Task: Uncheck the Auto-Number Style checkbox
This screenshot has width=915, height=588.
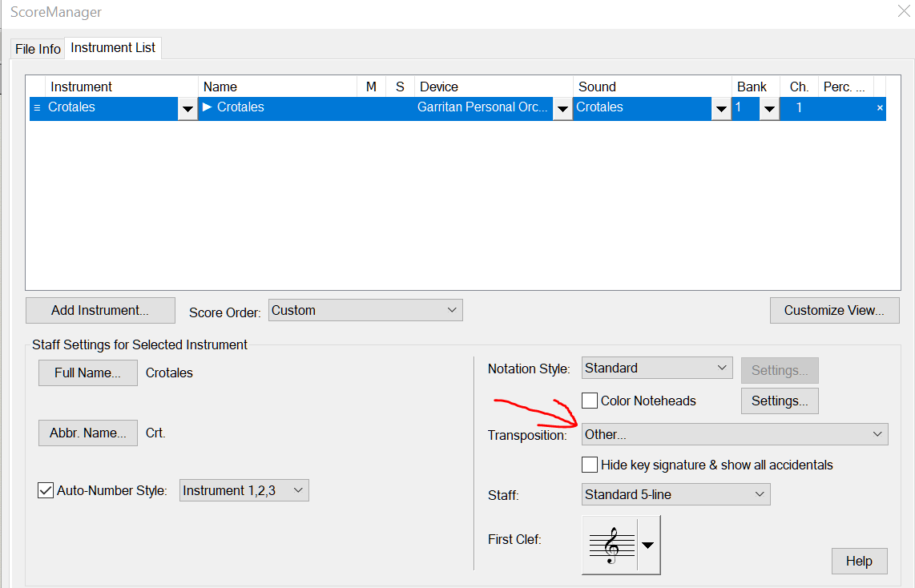Action: tap(46, 490)
